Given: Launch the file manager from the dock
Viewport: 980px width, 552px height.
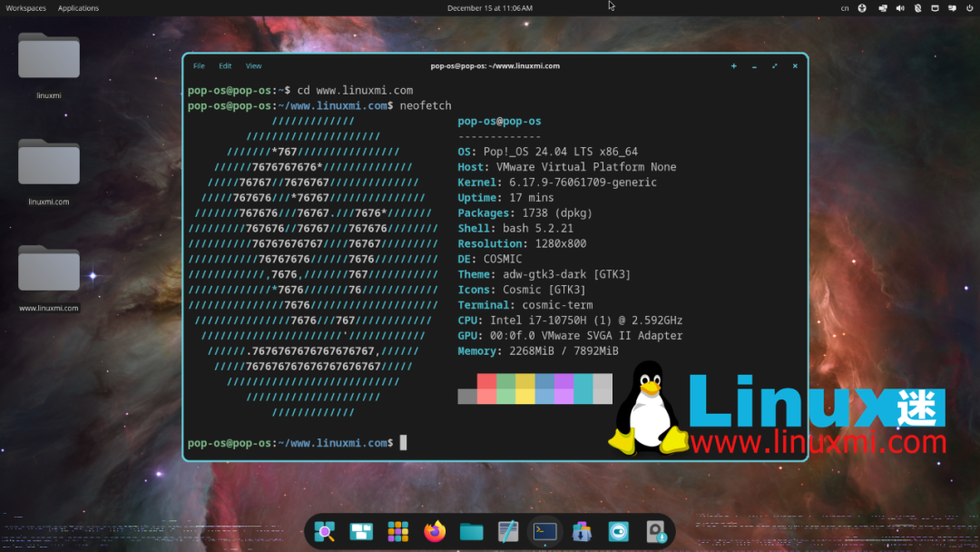Looking at the screenshot, I should tap(471, 531).
